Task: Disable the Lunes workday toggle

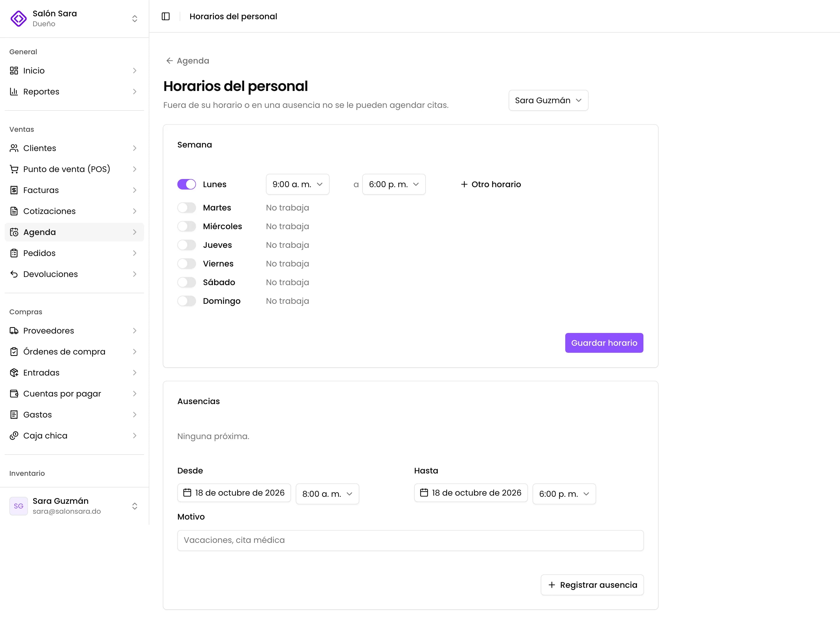Action: point(186,184)
